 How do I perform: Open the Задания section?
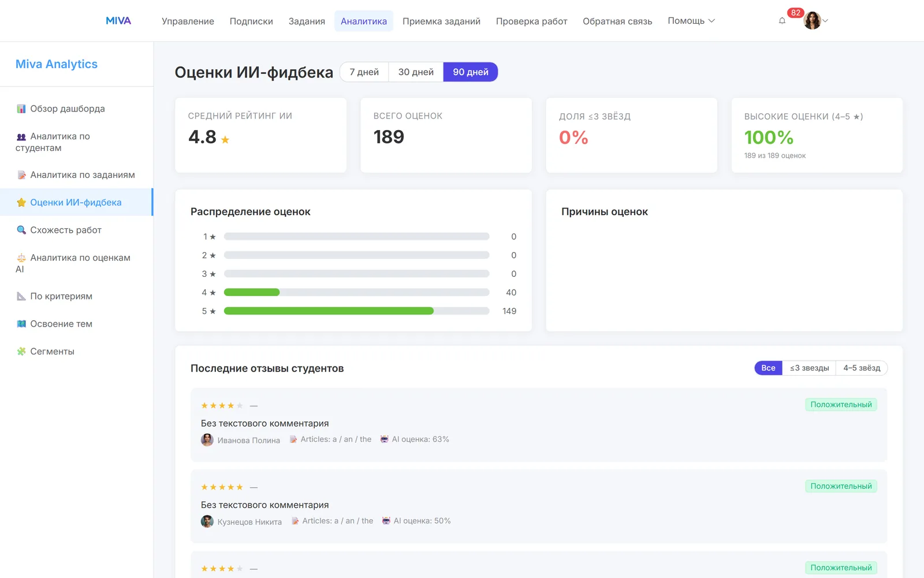307,21
